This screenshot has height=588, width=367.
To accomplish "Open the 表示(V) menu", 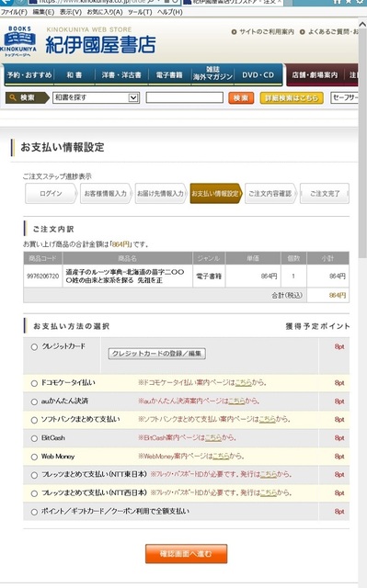I will (x=71, y=12).
